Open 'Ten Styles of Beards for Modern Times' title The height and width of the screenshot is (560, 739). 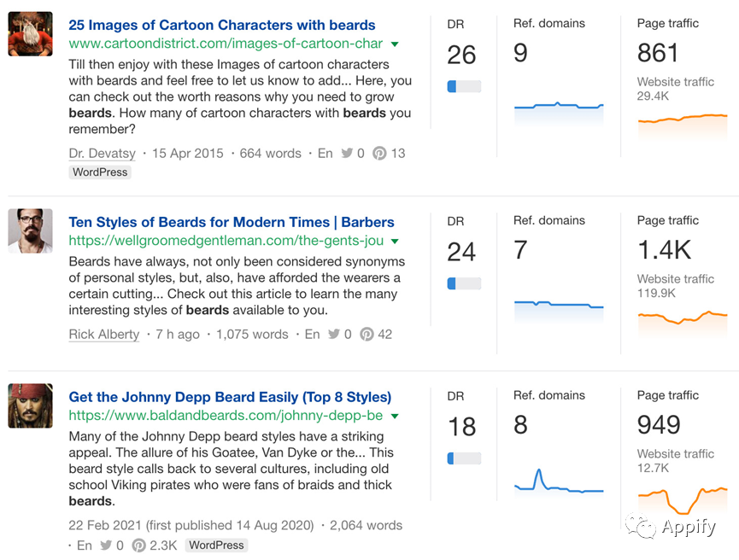[232, 222]
